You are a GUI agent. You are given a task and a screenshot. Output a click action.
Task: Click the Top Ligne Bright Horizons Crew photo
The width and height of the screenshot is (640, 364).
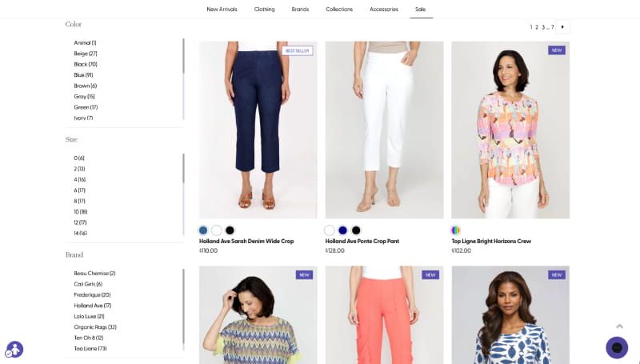point(510,130)
